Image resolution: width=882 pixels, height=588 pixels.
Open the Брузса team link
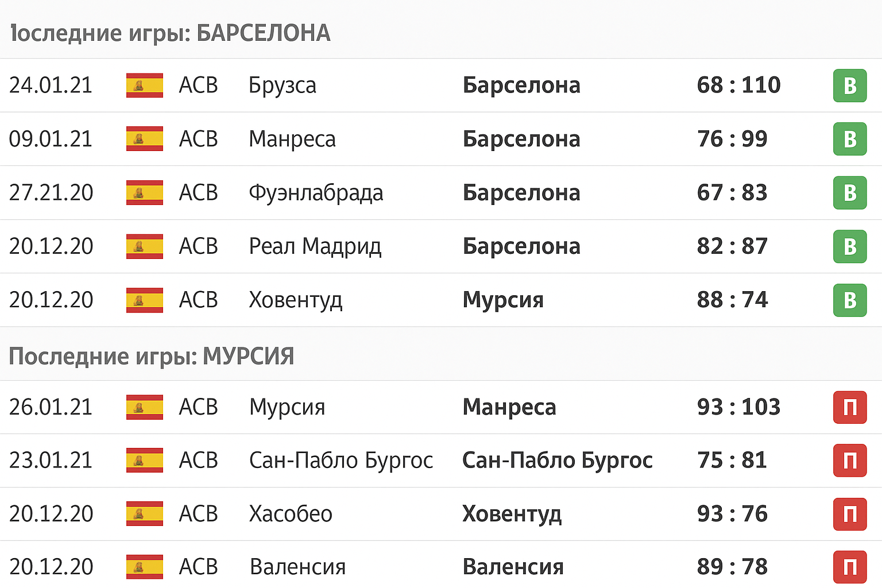(x=283, y=86)
